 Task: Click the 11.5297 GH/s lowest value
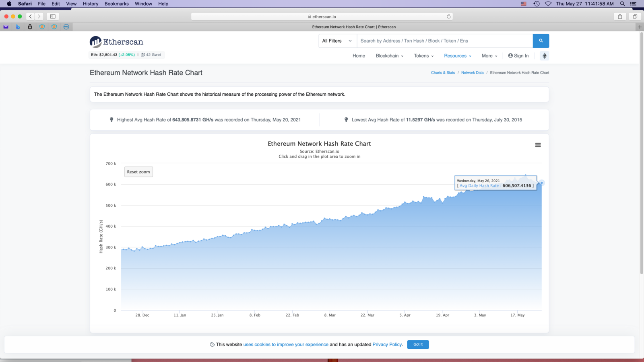421,120
